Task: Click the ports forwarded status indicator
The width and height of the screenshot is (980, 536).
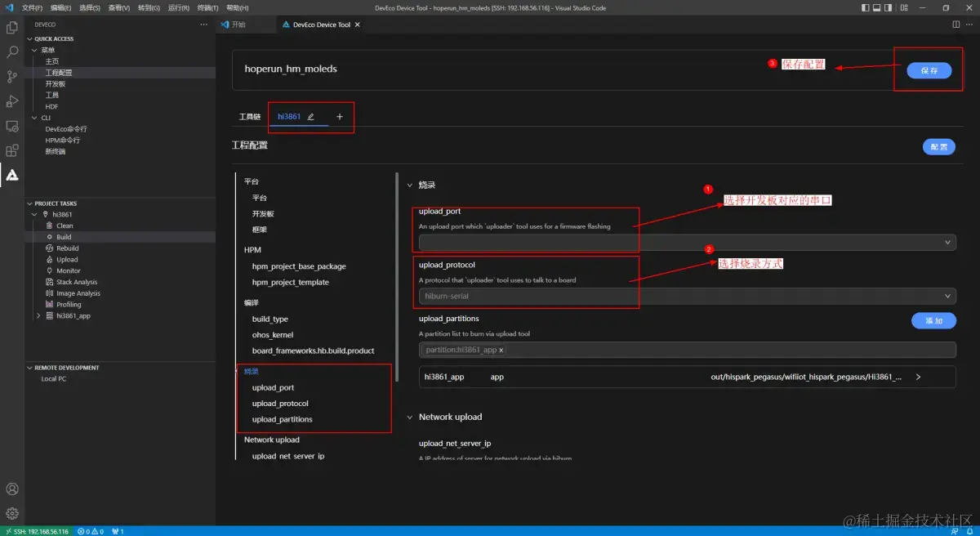Action: pos(117,531)
